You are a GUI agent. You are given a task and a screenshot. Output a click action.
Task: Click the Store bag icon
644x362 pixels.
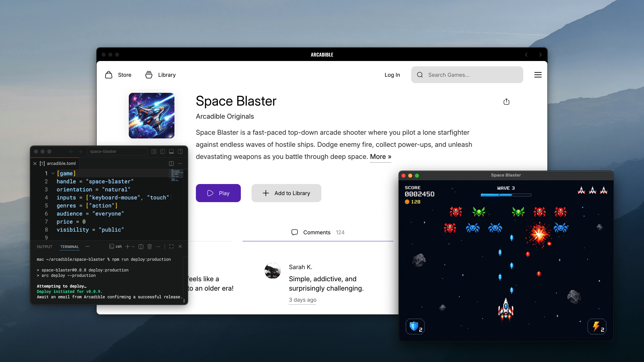(109, 75)
